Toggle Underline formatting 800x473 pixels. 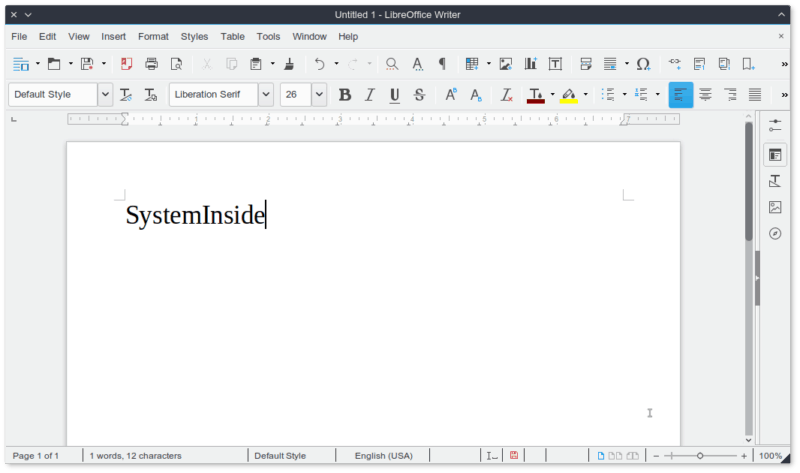coord(394,95)
